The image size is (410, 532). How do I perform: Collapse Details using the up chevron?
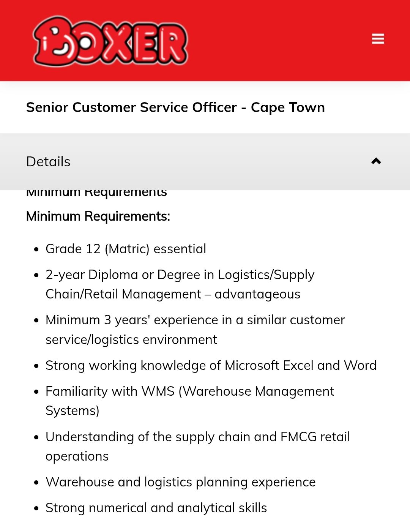[376, 161]
